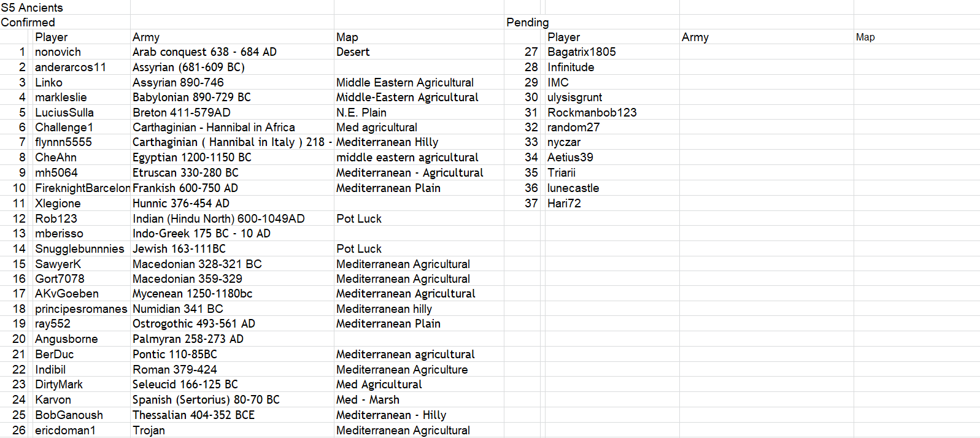This screenshot has height=438, width=980.
Task: Select the empty Army cell beside 'Hari72'
Action: 766,203
